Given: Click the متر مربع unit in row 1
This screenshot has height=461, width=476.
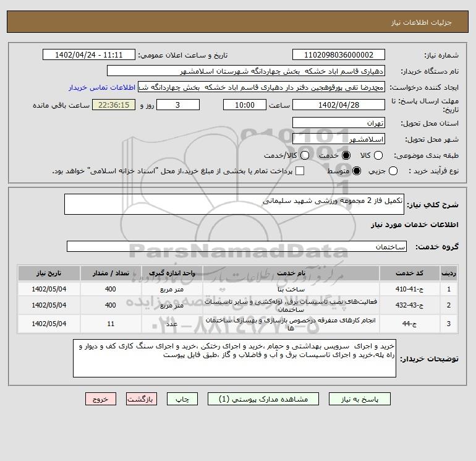Looking at the screenshot, I should [172, 289].
